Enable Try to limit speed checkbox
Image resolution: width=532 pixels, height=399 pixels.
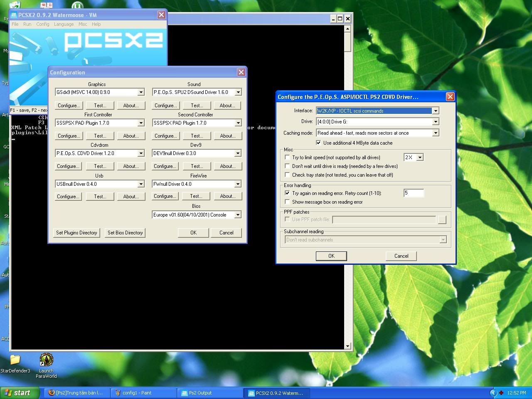(287, 158)
